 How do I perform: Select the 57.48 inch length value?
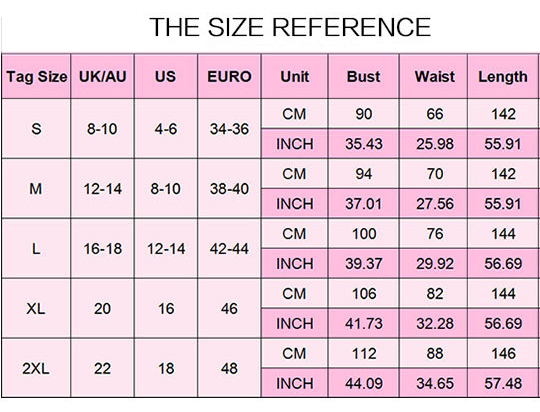[x=503, y=383]
